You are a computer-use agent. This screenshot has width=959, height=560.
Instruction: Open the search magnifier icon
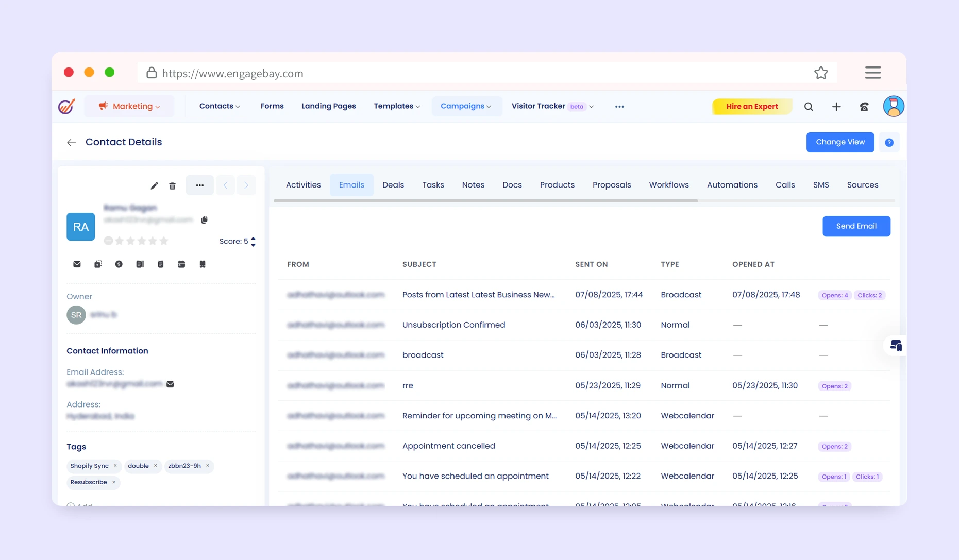[x=809, y=107]
